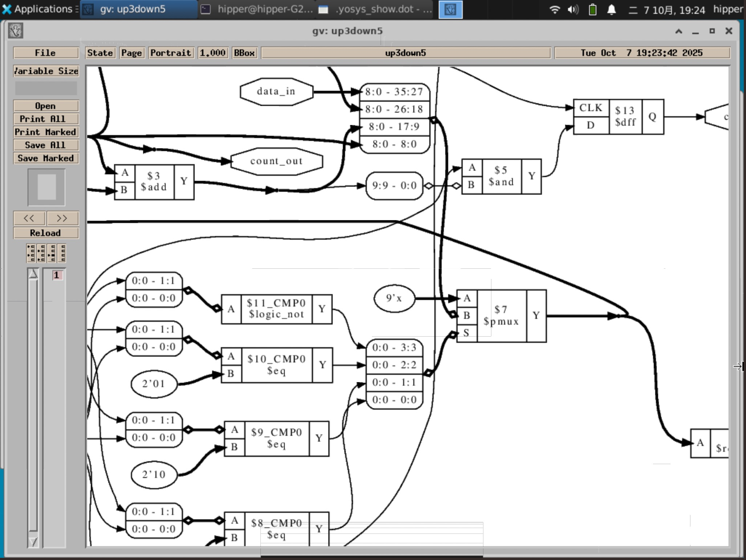This screenshot has width=746, height=560.
Task: Click the toggle even pages mark icon
Action: pos(41,253)
